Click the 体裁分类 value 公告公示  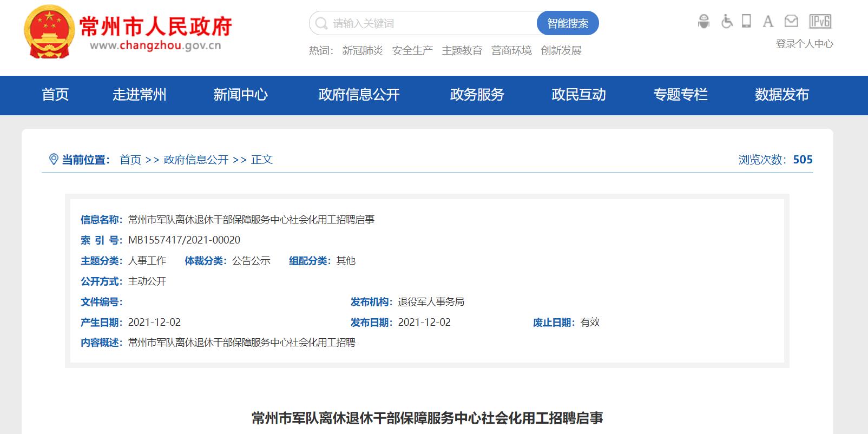[251, 261]
